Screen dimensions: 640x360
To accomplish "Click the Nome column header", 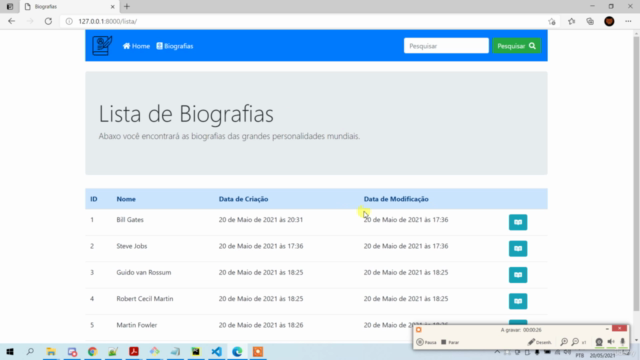I will coord(126,199).
